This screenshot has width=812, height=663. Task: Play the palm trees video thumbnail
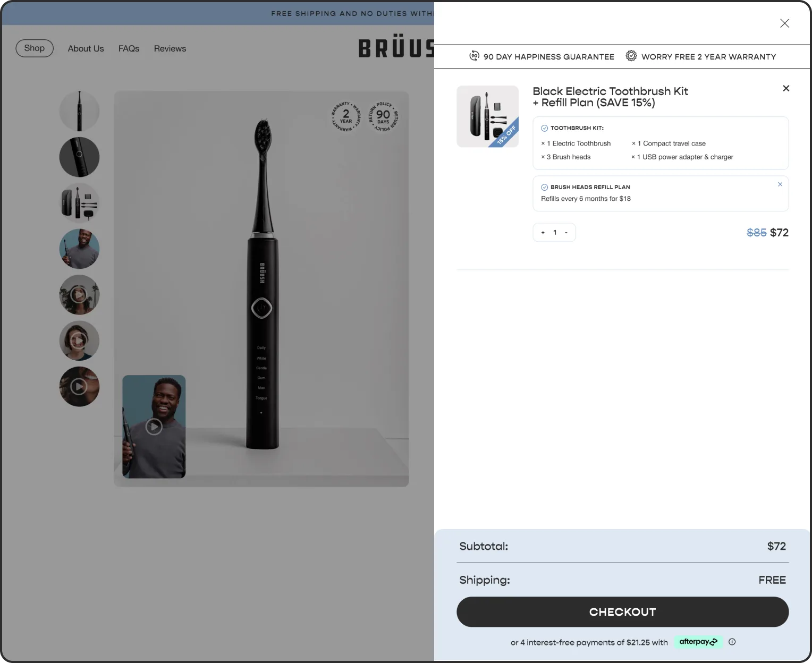(x=79, y=295)
